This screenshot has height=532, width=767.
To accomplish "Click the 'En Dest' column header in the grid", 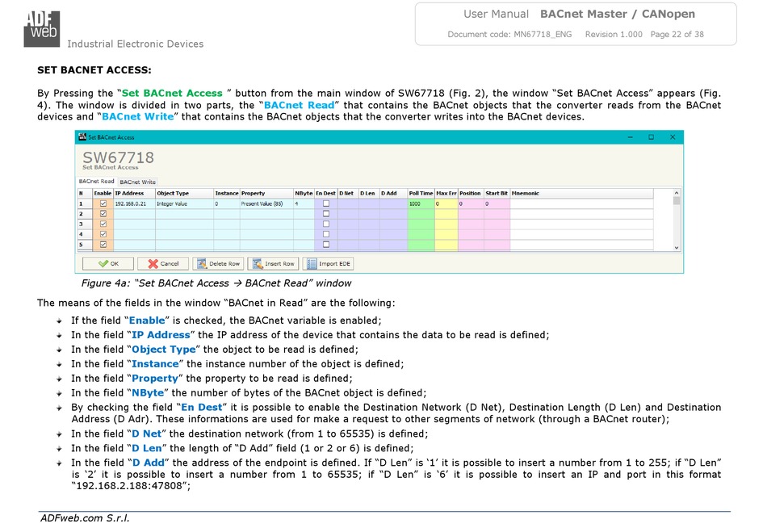I will coord(326,193).
